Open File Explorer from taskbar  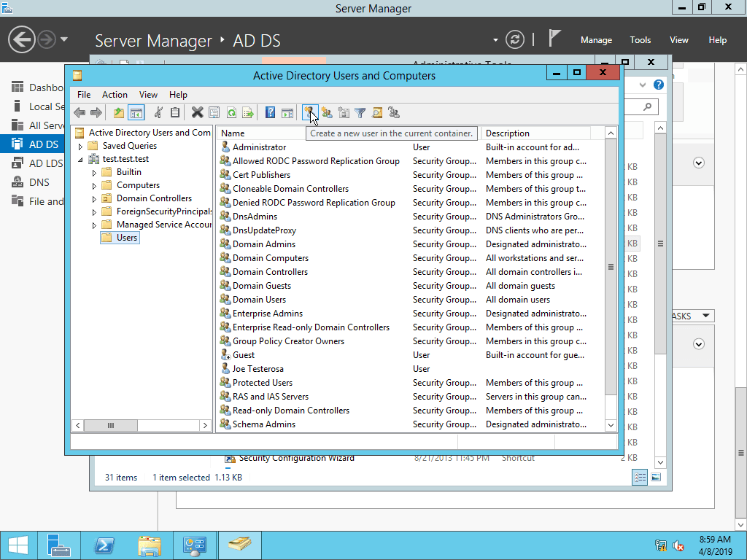pos(150,545)
